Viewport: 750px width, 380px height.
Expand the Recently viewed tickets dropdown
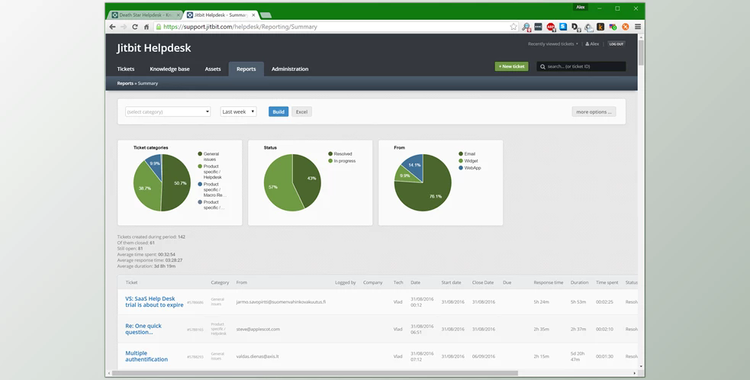(x=552, y=44)
